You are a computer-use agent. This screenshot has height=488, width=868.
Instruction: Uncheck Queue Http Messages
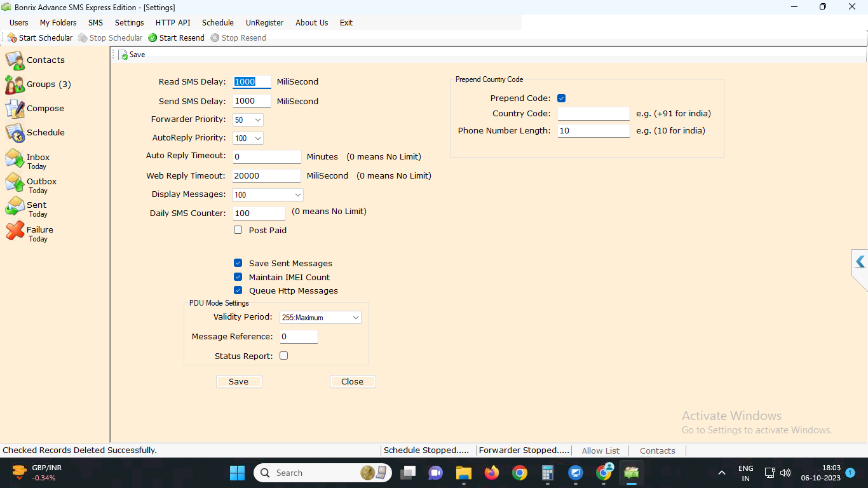(x=238, y=290)
